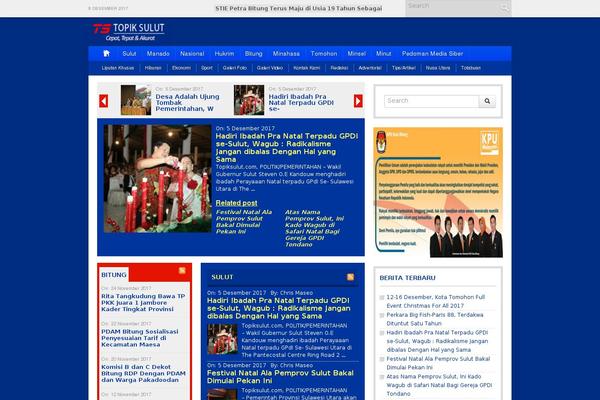Viewport: 600px width, 400px height.
Task: Open Berita Terbaru: 12-16 Desember Kota Tomohon
Action: (436, 301)
